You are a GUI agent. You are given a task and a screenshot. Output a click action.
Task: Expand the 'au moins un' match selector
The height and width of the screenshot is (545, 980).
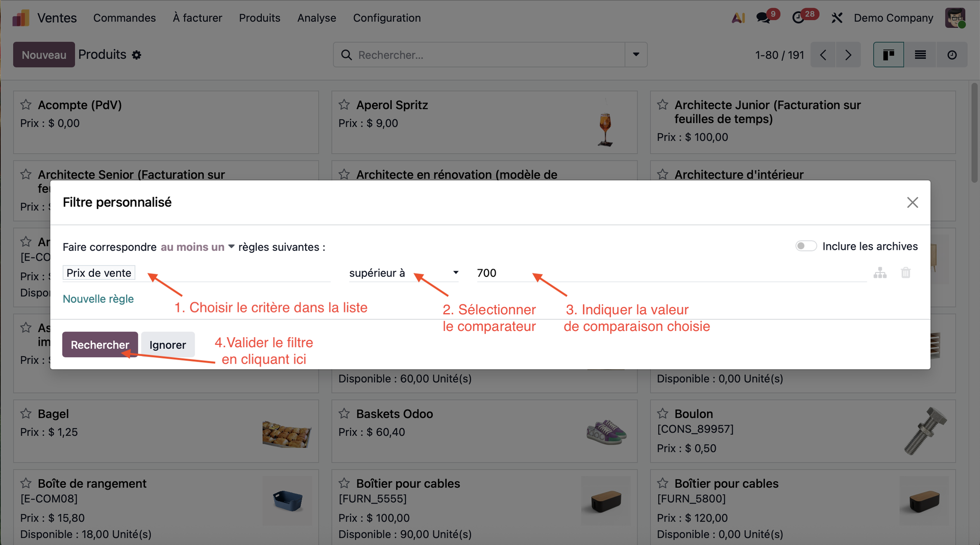[197, 247]
